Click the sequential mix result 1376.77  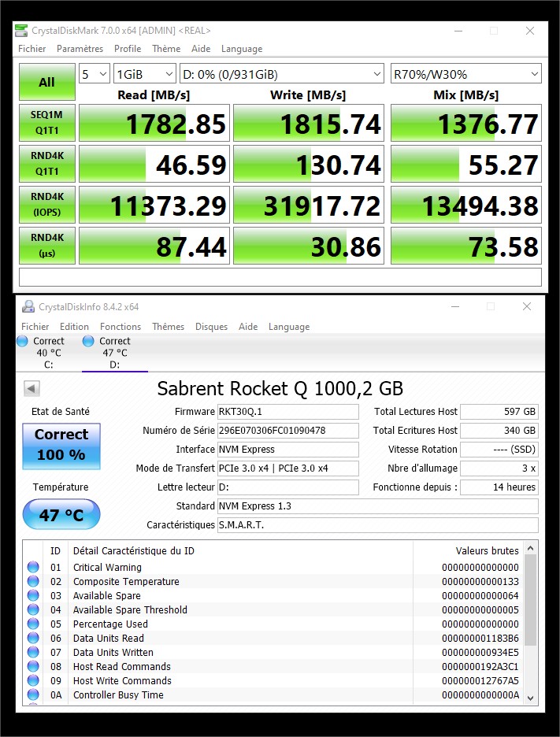point(466,123)
